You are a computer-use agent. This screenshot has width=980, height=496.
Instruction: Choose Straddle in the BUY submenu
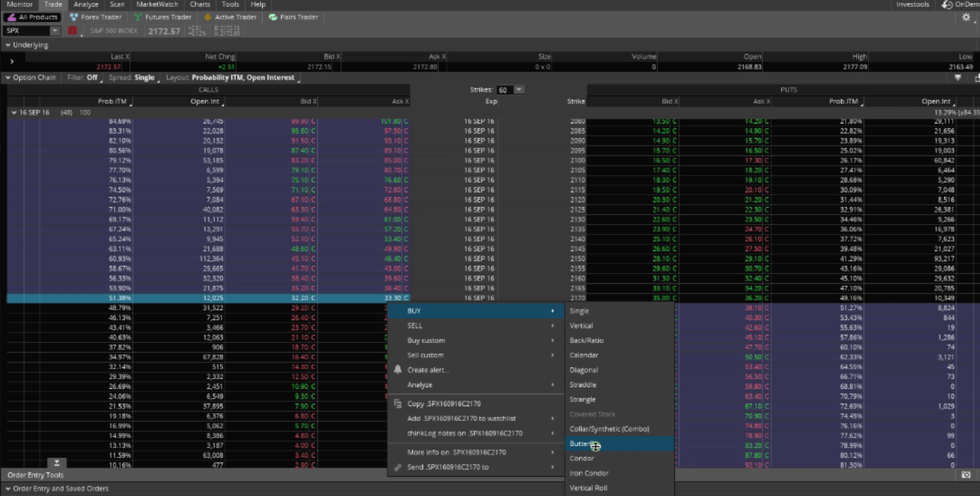tap(619, 385)
